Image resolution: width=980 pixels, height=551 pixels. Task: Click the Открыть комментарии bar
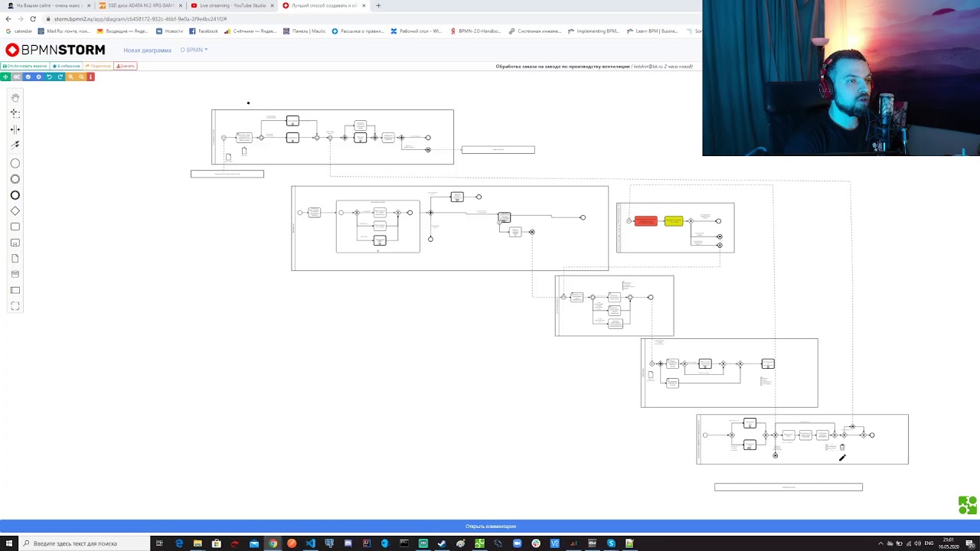(x=490, y=526)
